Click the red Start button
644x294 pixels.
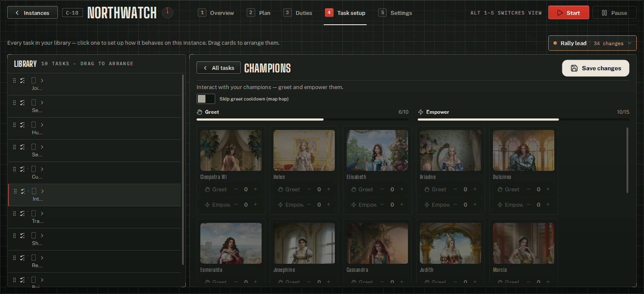tap(568, 13)
